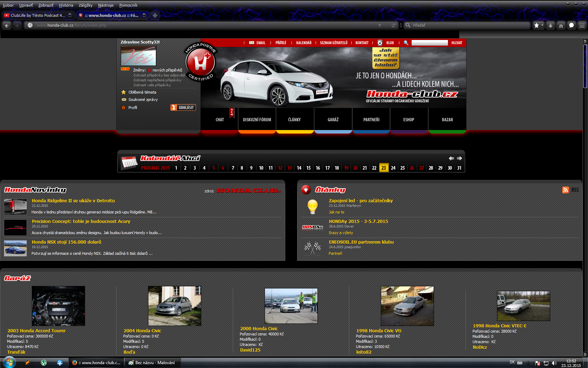Viewport: 588px width, 368px height.
Task: Open the hamburger menu in browser toolbar
Action: (x=582, y=25)
